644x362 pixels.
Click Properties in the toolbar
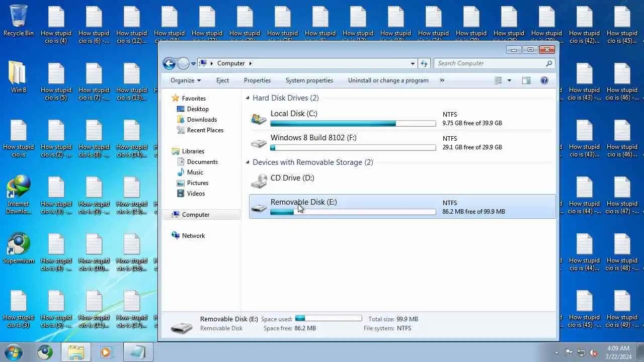tap(257, 80)
